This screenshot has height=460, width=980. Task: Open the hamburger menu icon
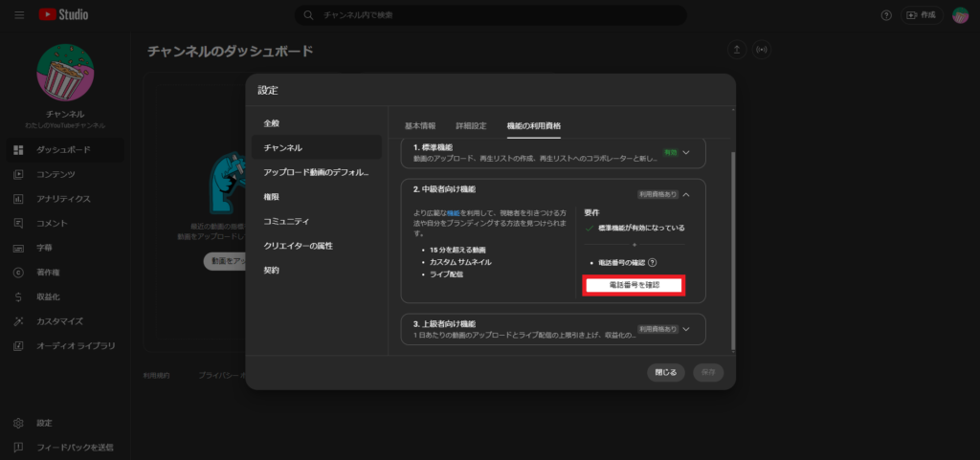coord(19,15)
